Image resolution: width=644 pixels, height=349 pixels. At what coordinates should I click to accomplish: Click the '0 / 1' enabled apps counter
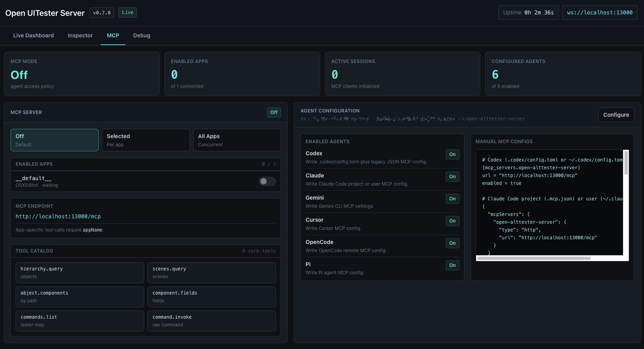[269, 164]
